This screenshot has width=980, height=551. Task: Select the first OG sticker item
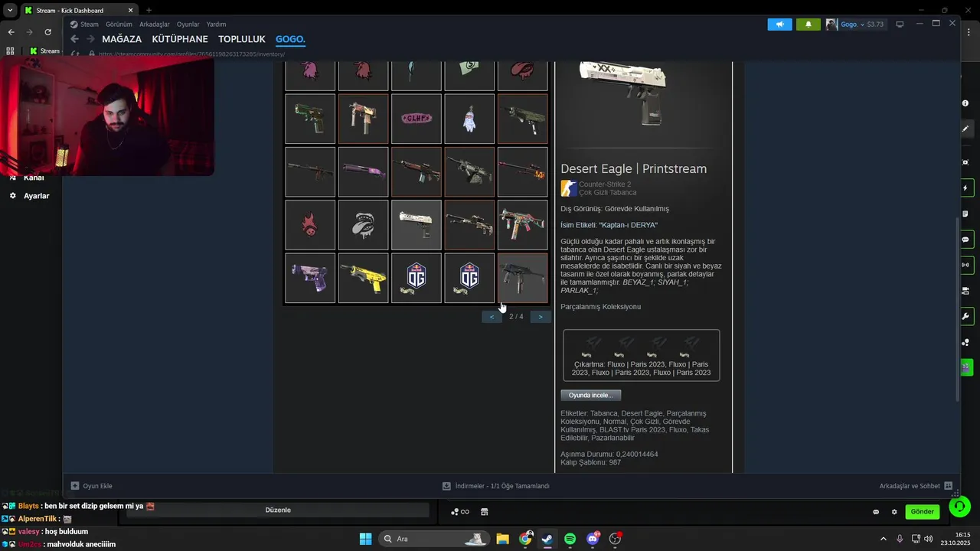(x=416, y=278)
